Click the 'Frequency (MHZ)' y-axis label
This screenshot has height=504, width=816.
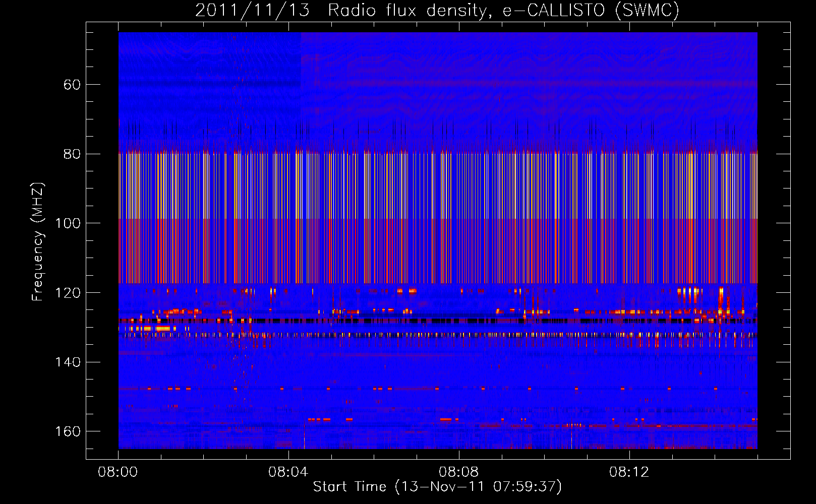(38, 241)
